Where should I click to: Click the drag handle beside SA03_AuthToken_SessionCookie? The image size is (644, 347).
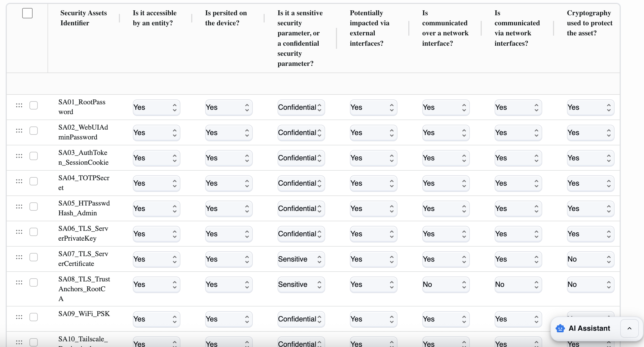pos(19,156)
